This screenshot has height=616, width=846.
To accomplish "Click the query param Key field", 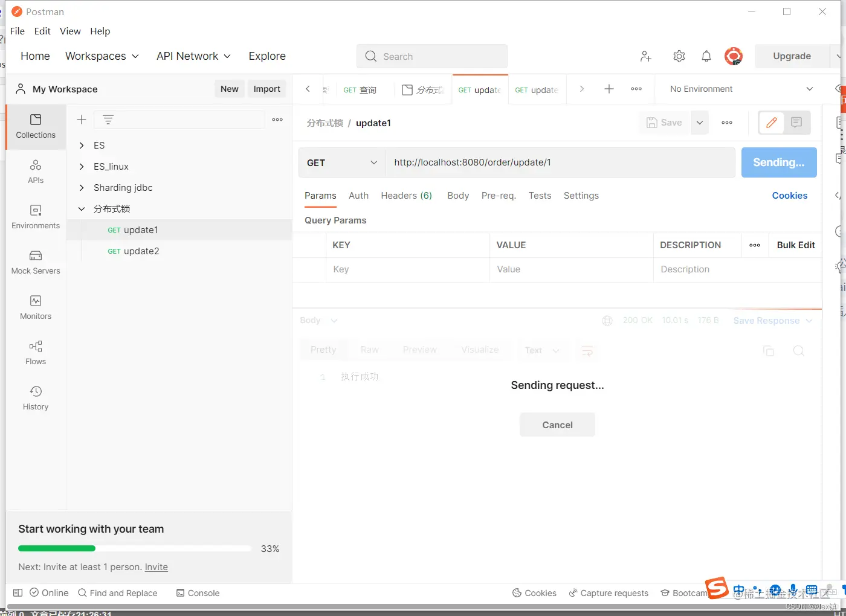I will 408,269.
